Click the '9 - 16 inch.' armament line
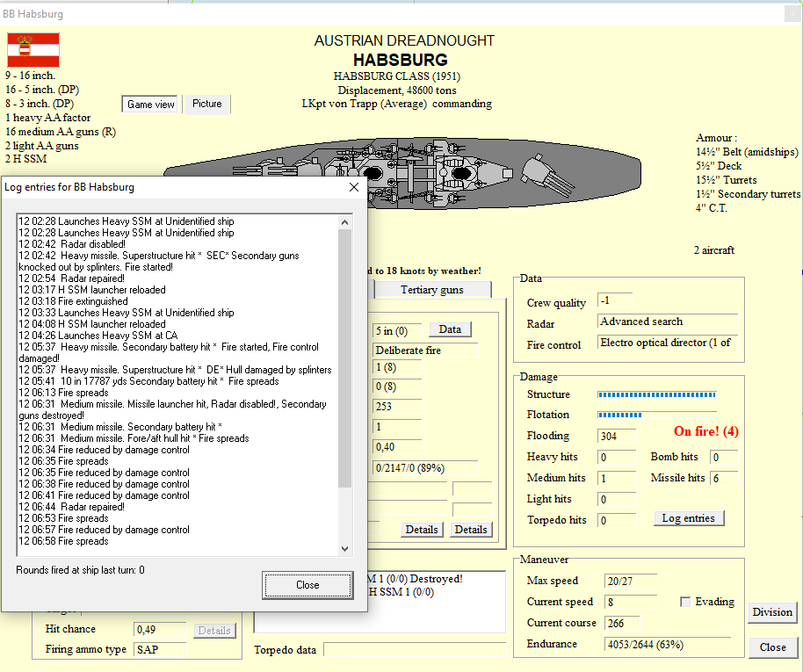This screenshot has width=803, height=672. coord(30,76)
